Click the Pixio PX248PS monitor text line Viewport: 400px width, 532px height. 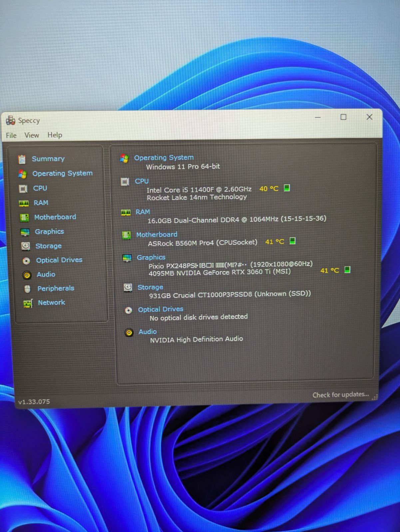tap(230, 265)
